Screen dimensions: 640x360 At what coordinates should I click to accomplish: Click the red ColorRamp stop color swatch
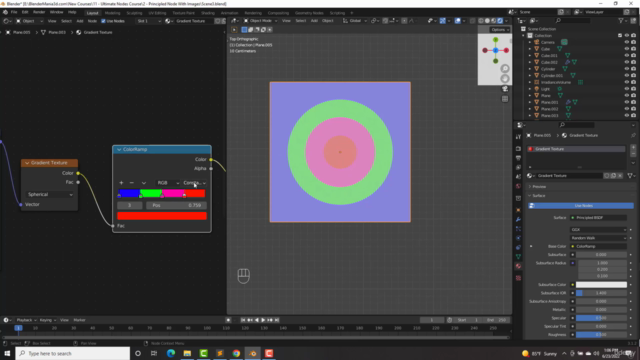click(x=162, y=216)
